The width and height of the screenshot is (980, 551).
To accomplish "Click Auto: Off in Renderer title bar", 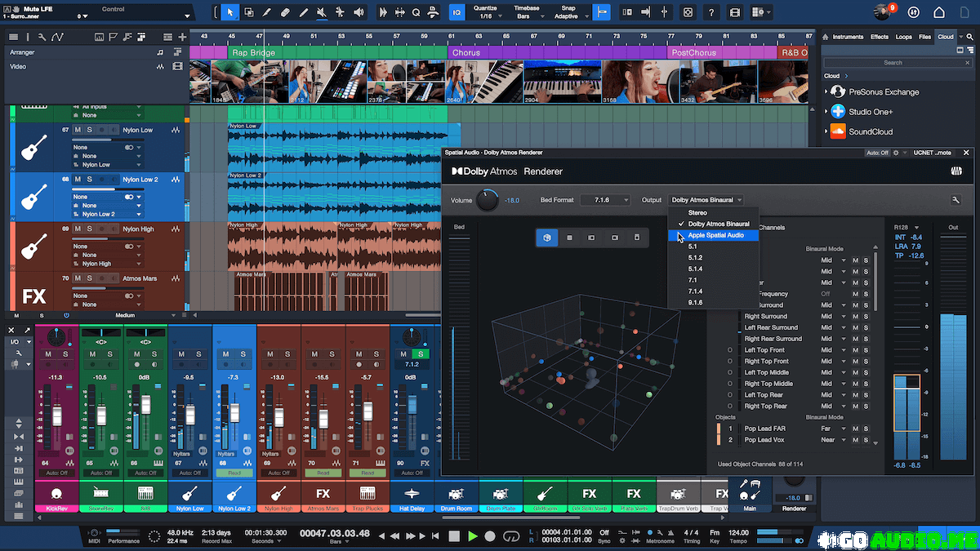I will [x=877, y=153].
